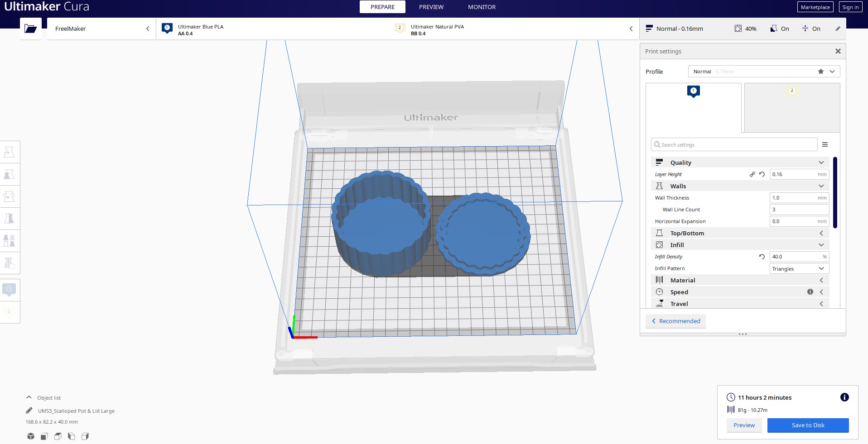Expand the Top/Bottom settings section
This screenshot has width=868, height=444.
(740, 233)
